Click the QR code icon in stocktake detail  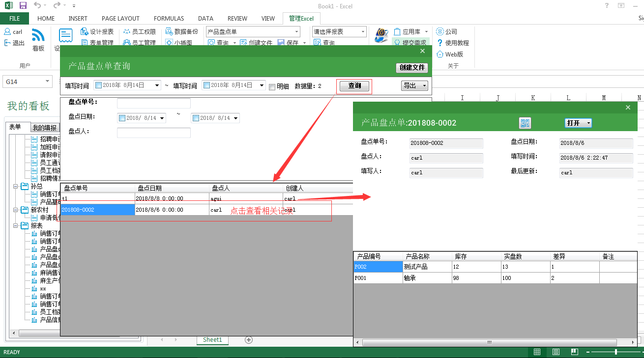(x=525, y=123)
